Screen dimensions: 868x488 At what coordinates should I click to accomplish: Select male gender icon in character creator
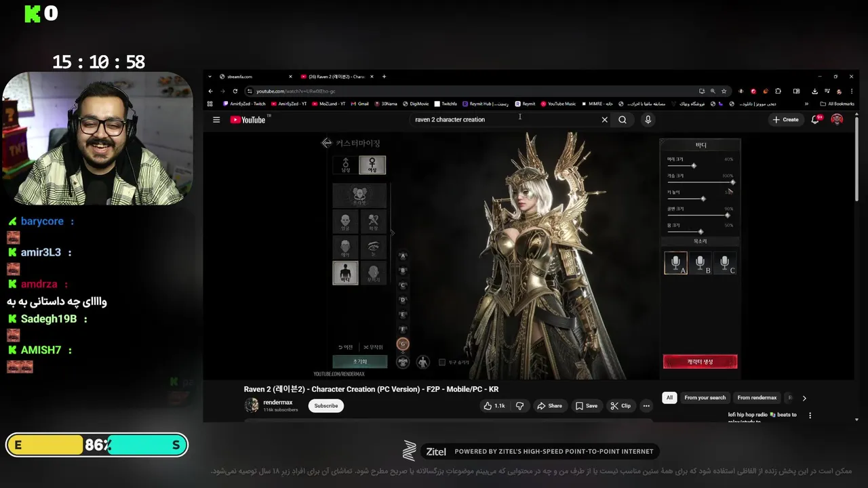click(x=346, y=165)
